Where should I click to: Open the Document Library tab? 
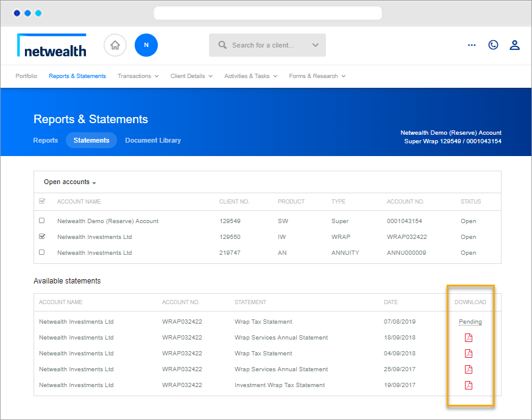coord(153,140)
